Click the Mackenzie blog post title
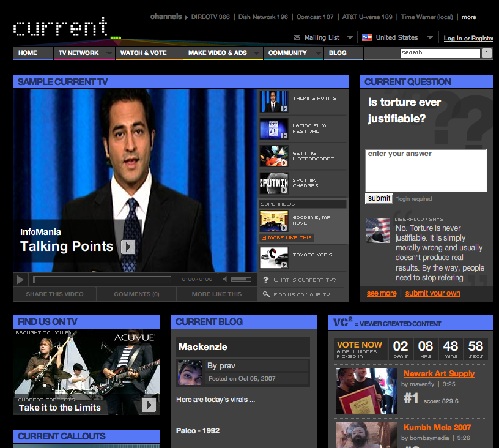Screen dimensions: 499x448 pos(203,347)
